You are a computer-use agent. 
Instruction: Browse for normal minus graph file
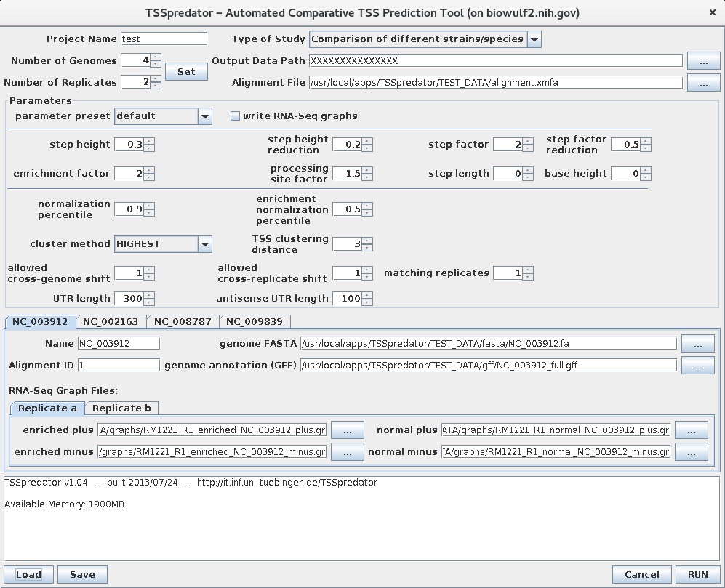click(691, 452)
